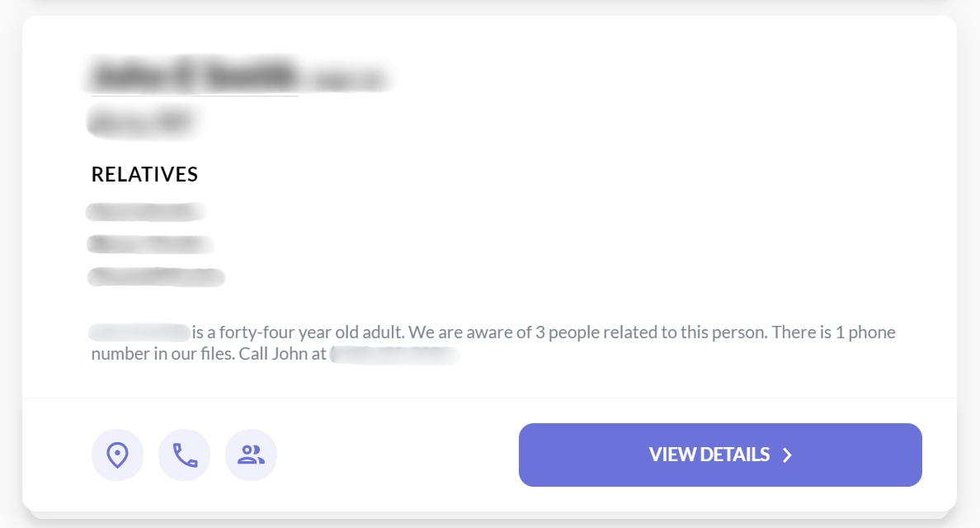Click the phone handset icon
Viewport: 980px width, 528px height.
pyautogui.click(x=185, y=455)
